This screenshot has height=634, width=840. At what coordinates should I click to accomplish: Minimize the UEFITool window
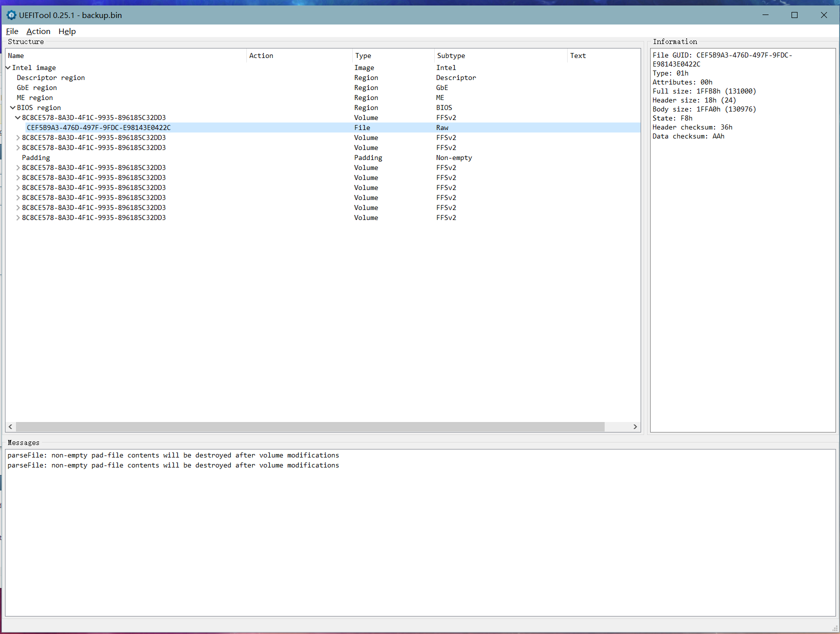pyautogui.click(x=766, y=15)
